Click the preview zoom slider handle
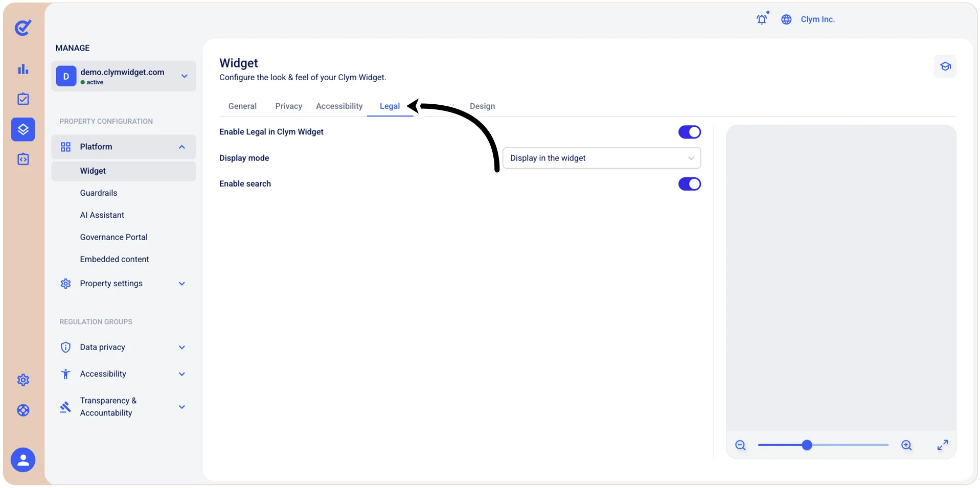980x488 pixels. [807, 445]
